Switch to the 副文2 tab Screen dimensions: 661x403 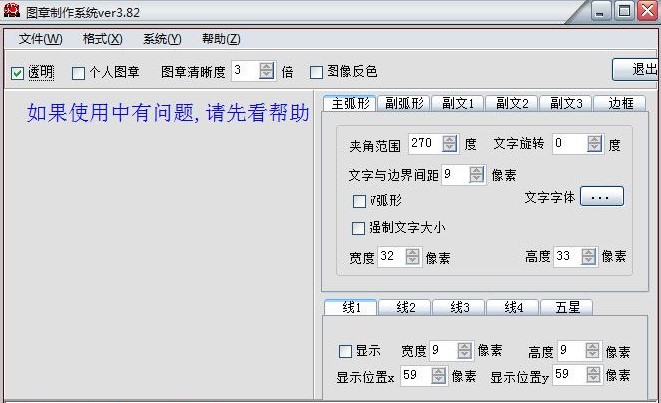coord(512,103)
